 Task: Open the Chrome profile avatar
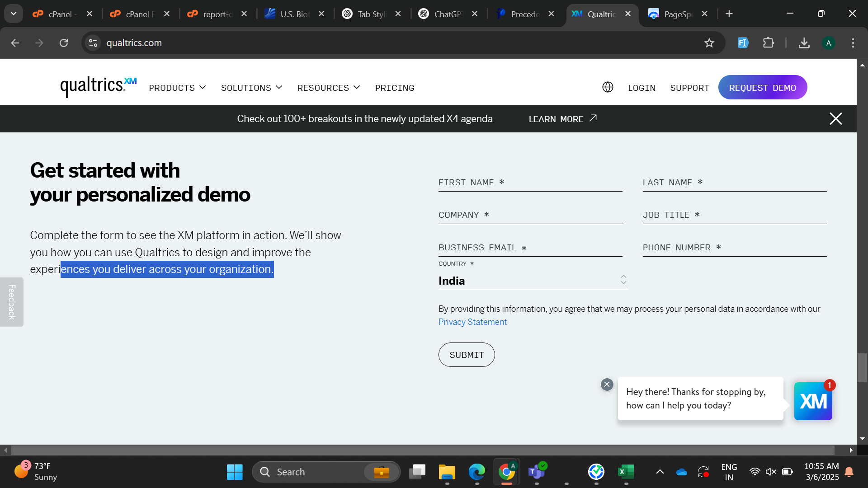[x=828, y=43]
